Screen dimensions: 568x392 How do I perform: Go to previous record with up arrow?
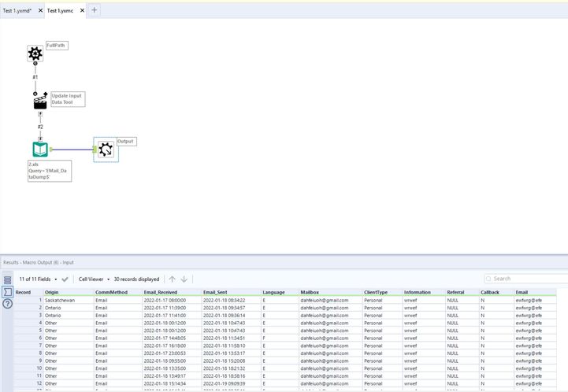point(172,279)
